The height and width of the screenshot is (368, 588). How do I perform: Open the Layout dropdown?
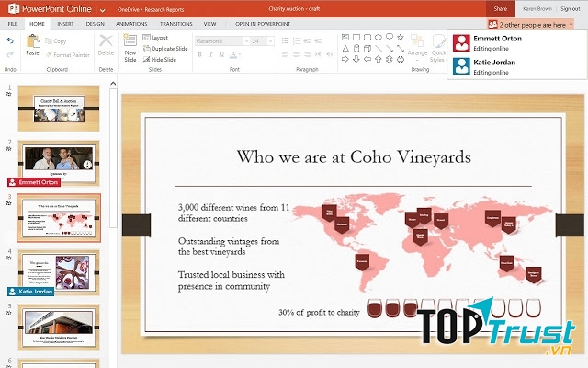point(155,38)
